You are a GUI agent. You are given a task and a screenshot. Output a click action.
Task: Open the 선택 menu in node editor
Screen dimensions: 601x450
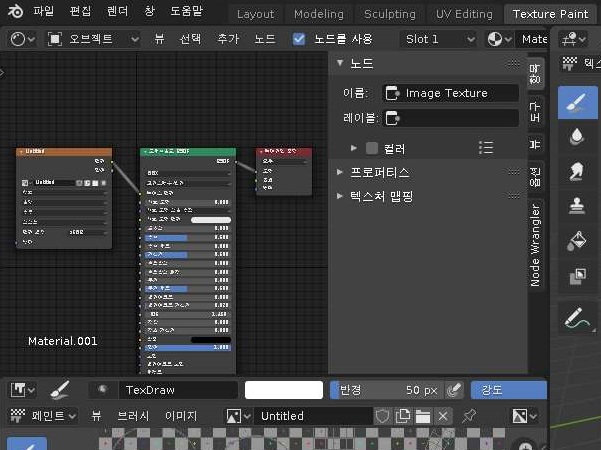pyautogui.click(x=190, y=39)
